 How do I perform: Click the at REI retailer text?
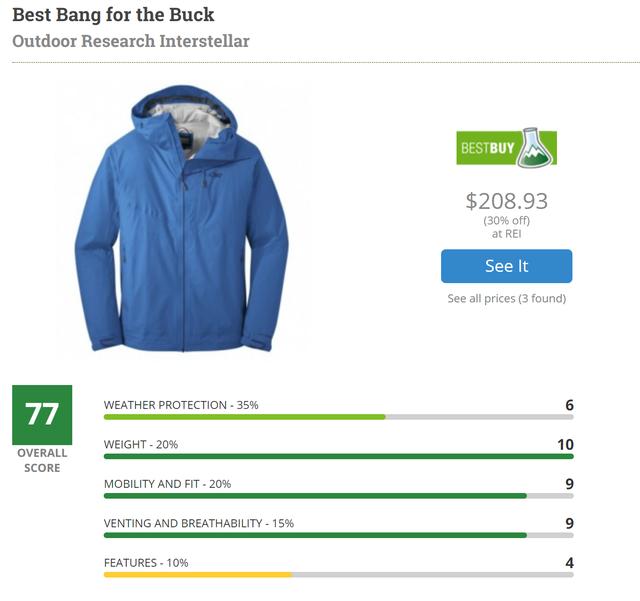506,233
